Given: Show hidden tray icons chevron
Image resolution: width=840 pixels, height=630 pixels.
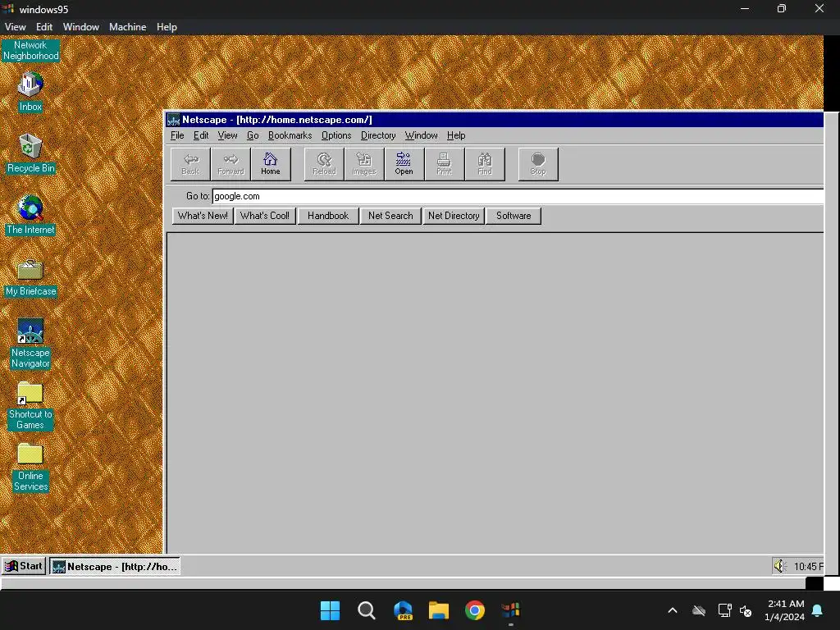Looking at the screenshot, I should click(x=673, y=610).
